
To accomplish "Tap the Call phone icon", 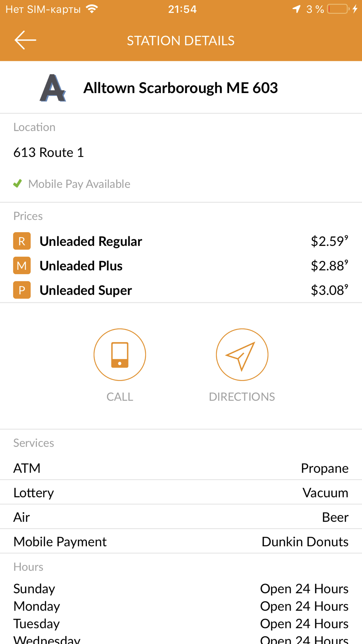I will [120, 355].
